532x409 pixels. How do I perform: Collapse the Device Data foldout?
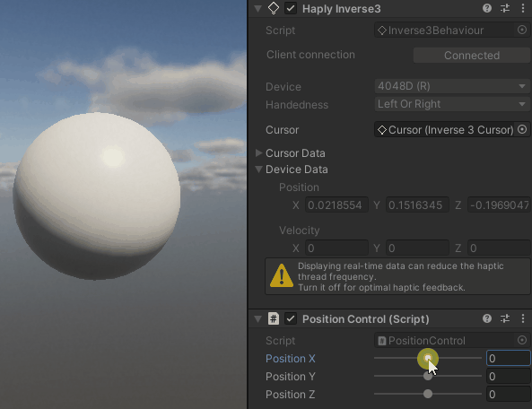tap(259, 169)
